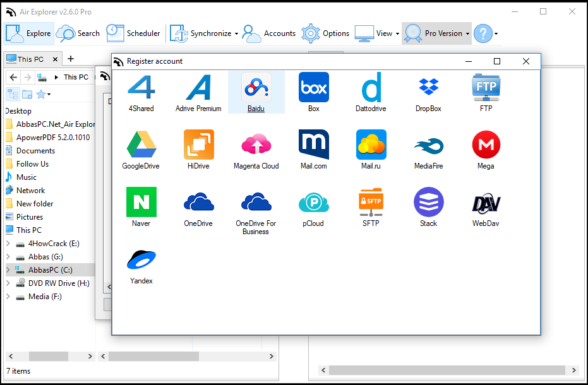Click the bottom-right pane horizontal scrollbar
The image size is (588, 385).
coord(448,370)
